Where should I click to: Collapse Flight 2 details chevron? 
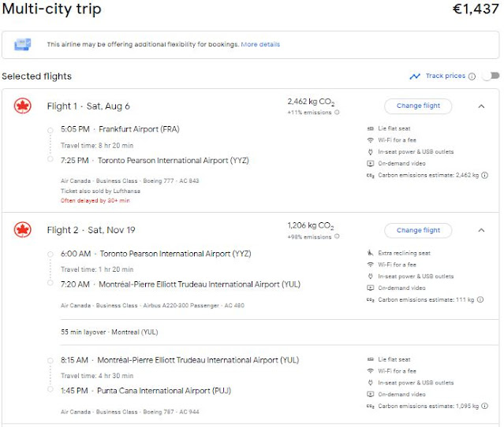[x=481, y=230]
